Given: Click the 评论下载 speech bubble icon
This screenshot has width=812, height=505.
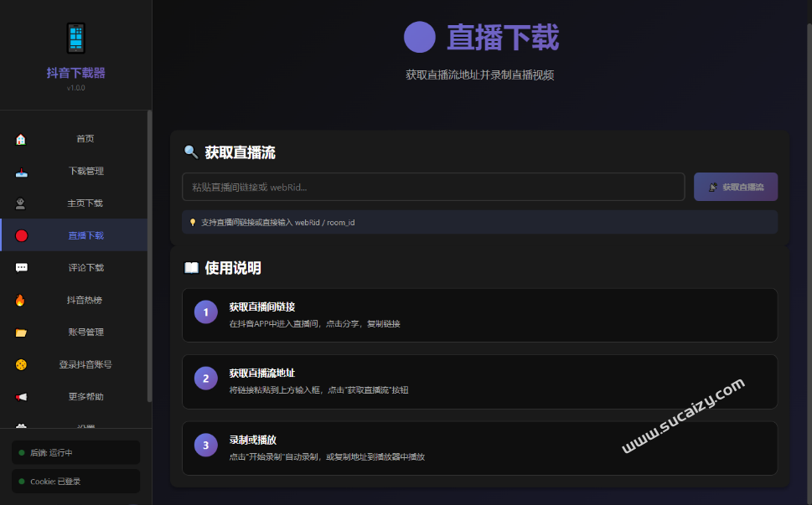Looking at the screenshot, I should point(21,267).
